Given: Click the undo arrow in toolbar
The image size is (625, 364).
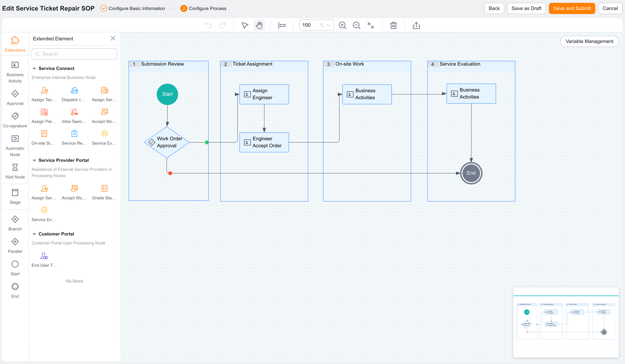Looking at the screenshot, I should 208,25.
